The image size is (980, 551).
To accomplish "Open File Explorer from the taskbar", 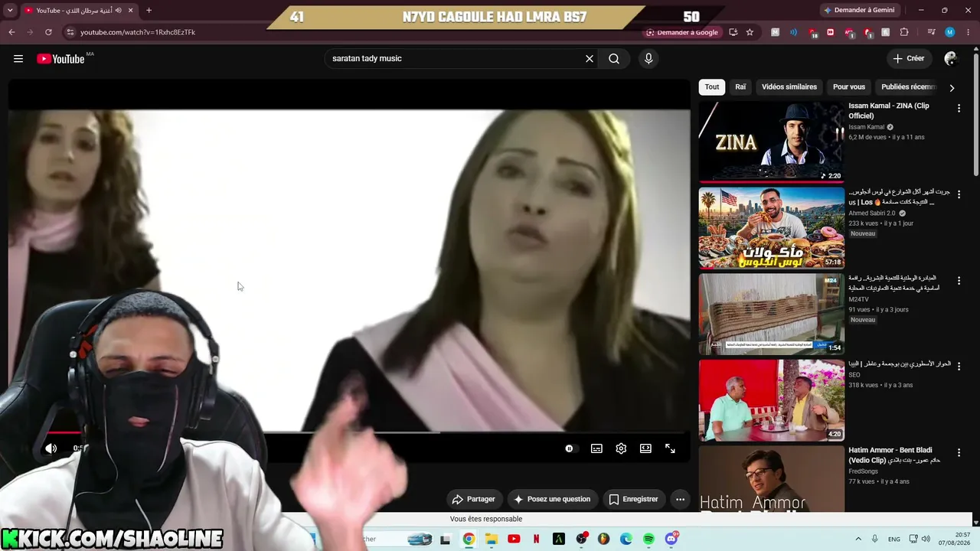I will click(492, 540).
